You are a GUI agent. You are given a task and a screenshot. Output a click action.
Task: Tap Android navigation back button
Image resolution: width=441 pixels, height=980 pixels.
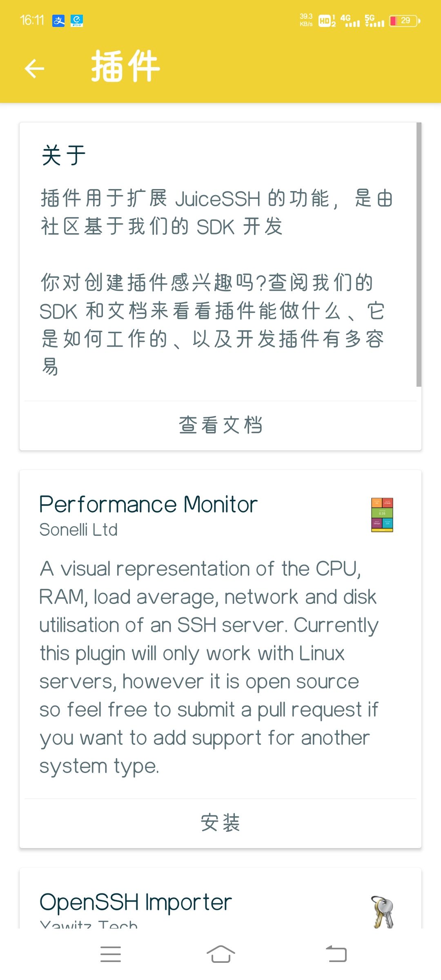336,954
